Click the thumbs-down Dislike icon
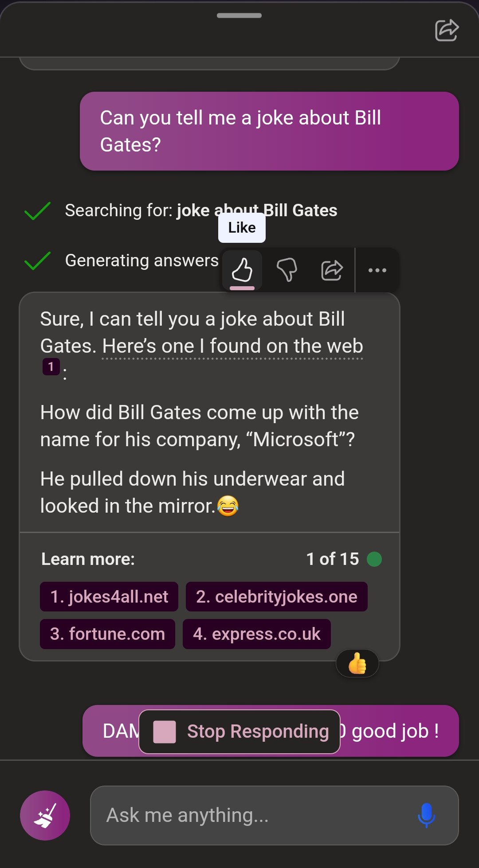Viewport: 479px width, 868px height. click(287, 270)
